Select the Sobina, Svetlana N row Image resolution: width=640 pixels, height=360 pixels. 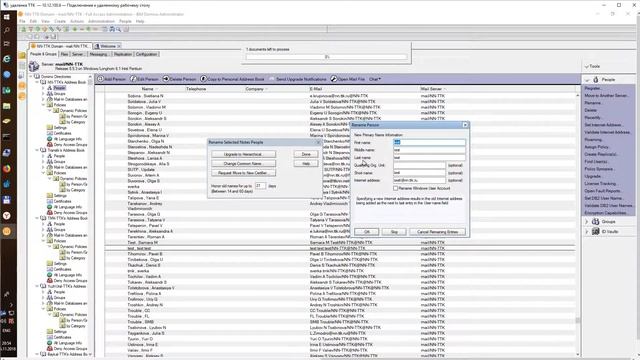coord(340,96)
